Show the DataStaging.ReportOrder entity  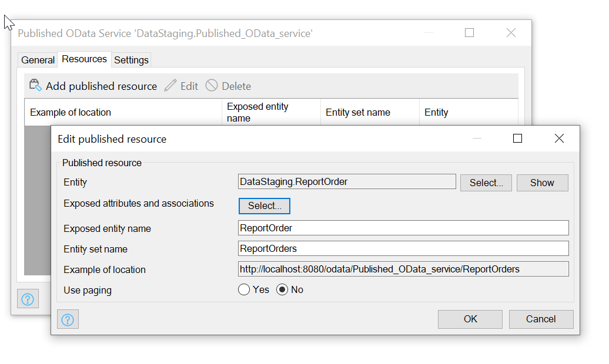coord(541,183)
